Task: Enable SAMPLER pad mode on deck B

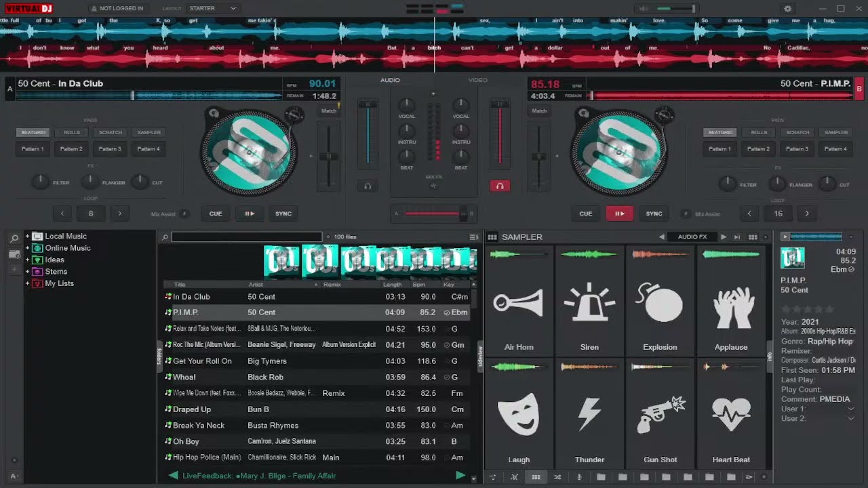Action: [836, 132]
